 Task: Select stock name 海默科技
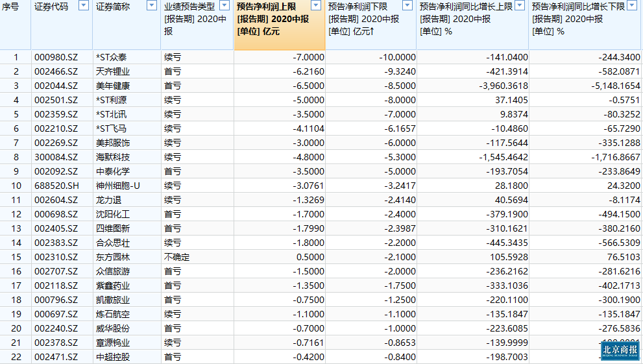click(113, 158)
